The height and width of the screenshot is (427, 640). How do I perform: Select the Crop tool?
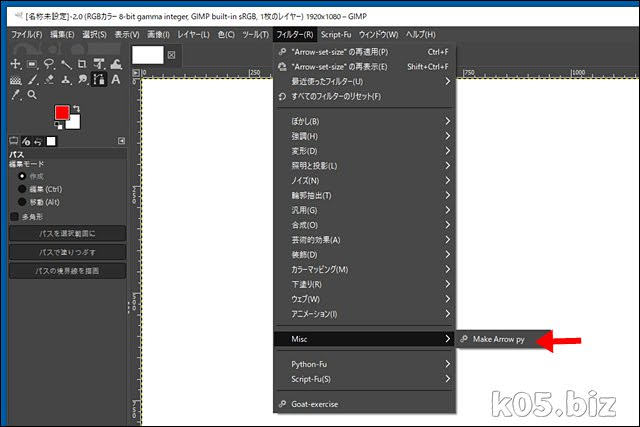(x=82, y=64)
